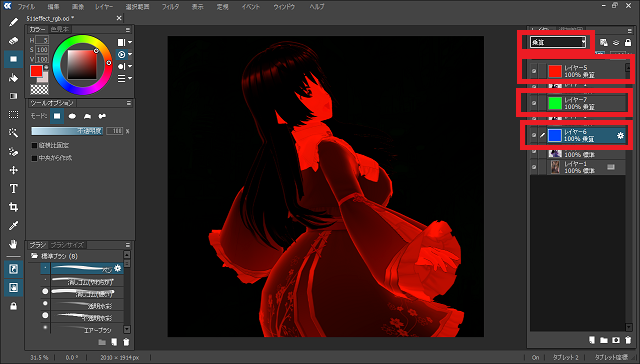Select the paint bucket fill tool

(13, 78)
